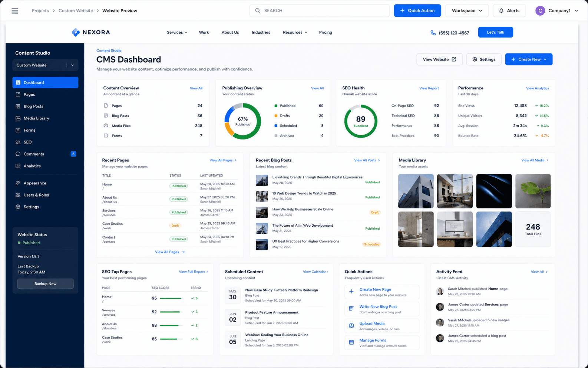Open View Calendar link
Viewport: 588px width, 368px height.
point(316,272)
